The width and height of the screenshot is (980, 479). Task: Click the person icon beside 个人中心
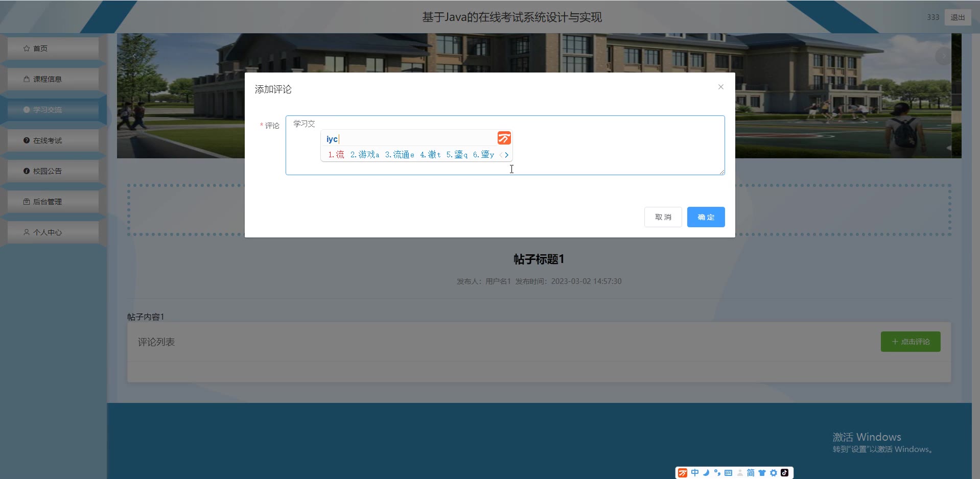pyautogui.click(x=27, y=232)
